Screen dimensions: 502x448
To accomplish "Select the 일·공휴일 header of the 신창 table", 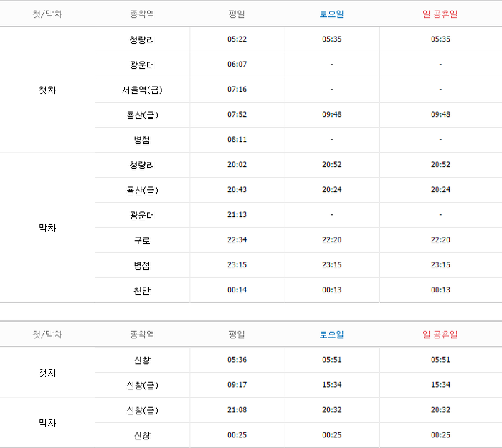I will tap(440, 335).
